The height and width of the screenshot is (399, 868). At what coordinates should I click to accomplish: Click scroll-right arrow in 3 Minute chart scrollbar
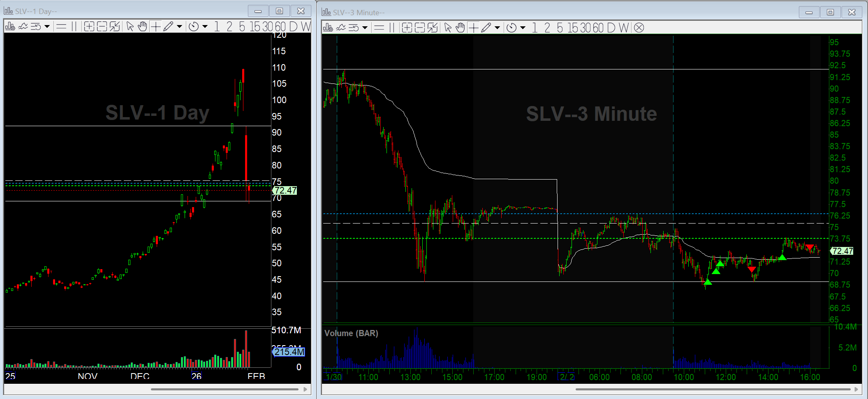[x=856, y=389]
